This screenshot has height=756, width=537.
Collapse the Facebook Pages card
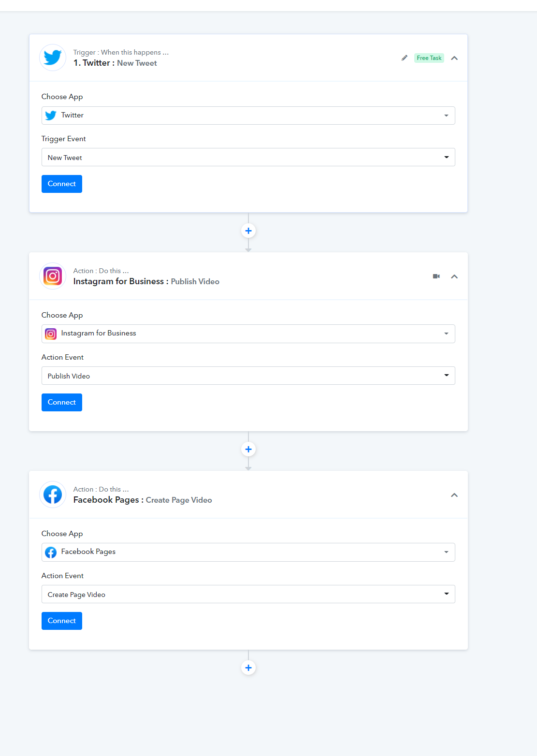click(x=454, y=495)
